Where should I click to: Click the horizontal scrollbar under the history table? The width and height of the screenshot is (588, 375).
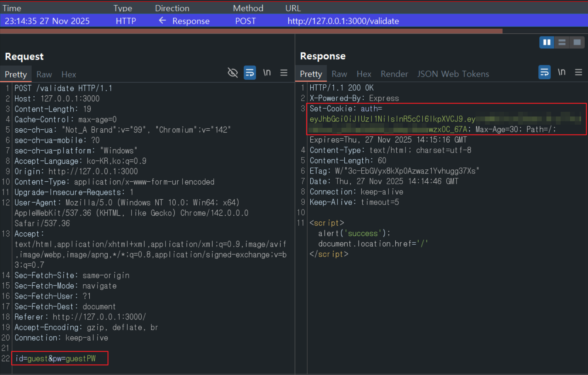[x=251, y=31]
